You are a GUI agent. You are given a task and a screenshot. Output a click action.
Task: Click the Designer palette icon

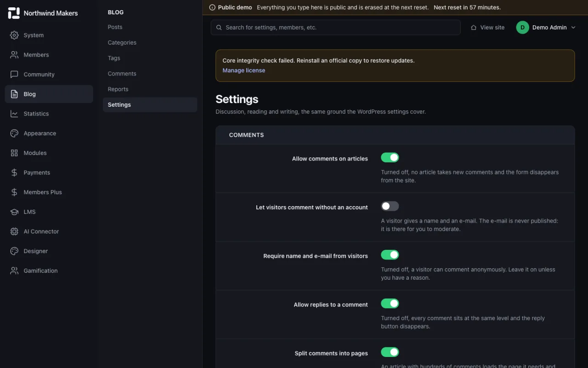[14, 251]
